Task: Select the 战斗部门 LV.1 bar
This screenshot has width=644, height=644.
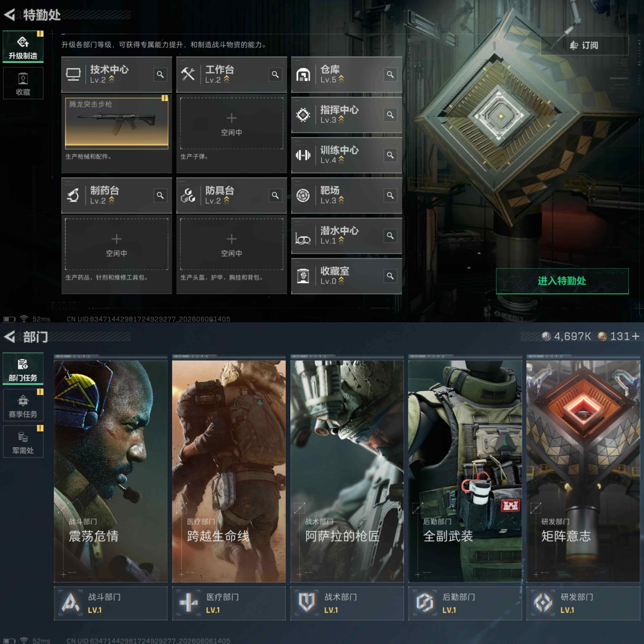Action: [111, 603]
